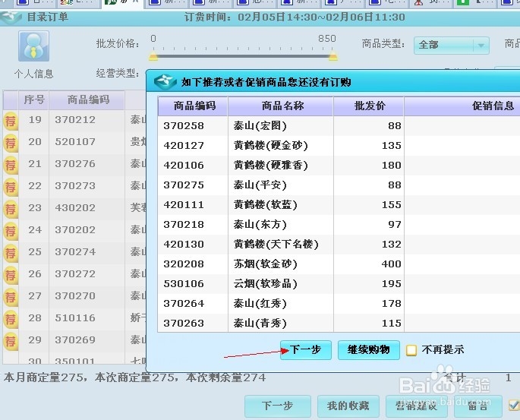
Task: Click 序号 column header in main table
Action: coord(34,99)
